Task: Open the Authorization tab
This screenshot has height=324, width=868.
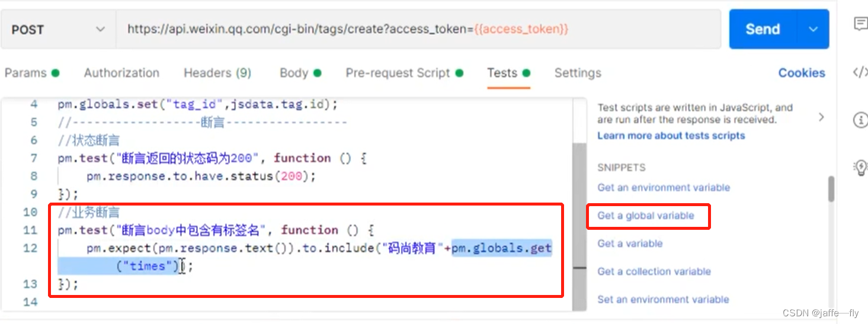Action: coord(121,73)
